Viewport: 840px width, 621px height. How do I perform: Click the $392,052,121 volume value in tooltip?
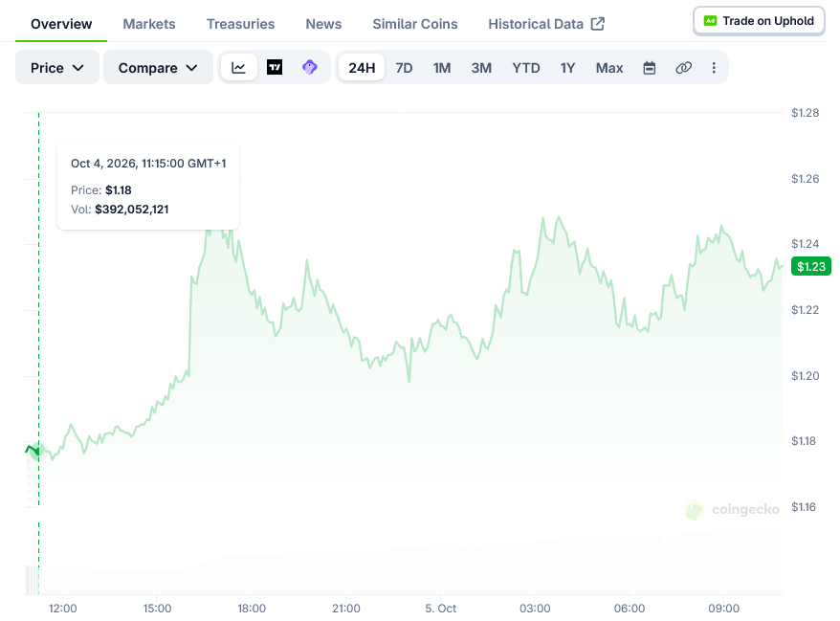(x=132, y=210)
